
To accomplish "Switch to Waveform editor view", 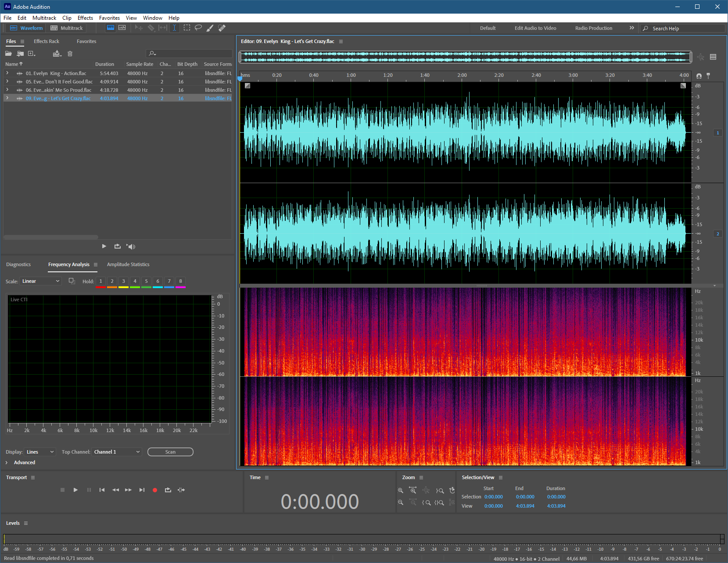I will click(x=26, y=28).
